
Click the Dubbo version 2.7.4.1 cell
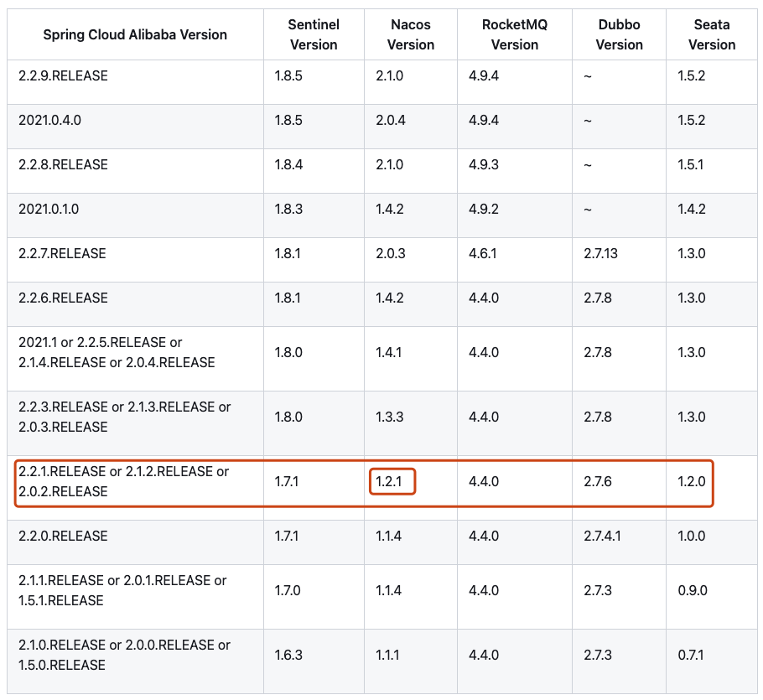(602, 537)
